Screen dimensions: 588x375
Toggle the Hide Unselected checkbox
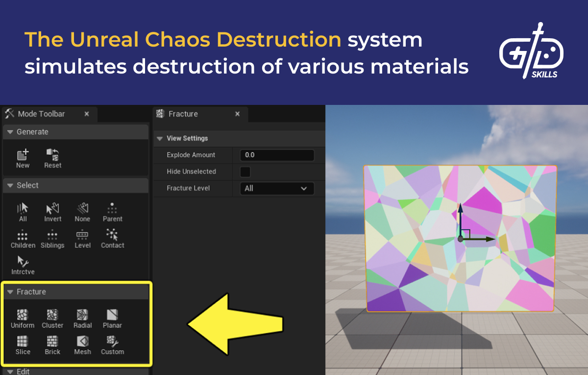pos(245,172)
